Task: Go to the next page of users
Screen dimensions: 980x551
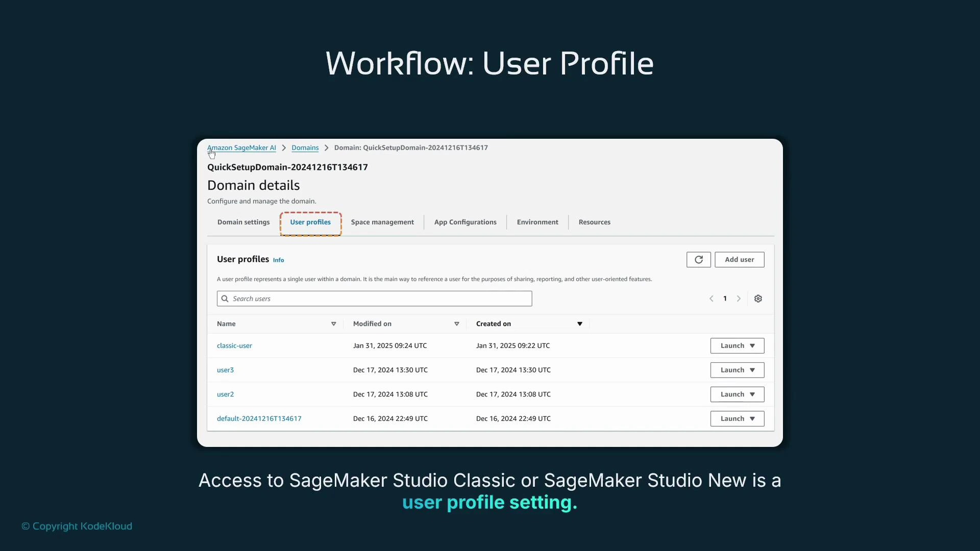Action: pyautogui.click(x=739, y=298)
